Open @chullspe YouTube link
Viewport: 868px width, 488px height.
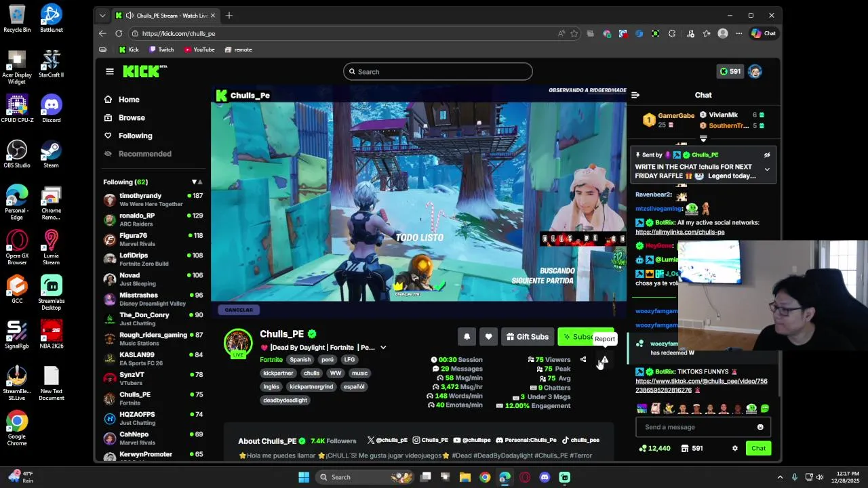pos(472,441)
